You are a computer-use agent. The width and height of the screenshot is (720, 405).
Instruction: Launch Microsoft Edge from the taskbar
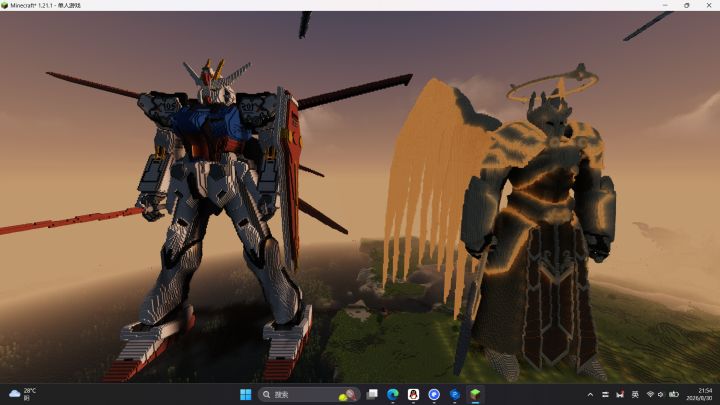click(x=393, y=394)
